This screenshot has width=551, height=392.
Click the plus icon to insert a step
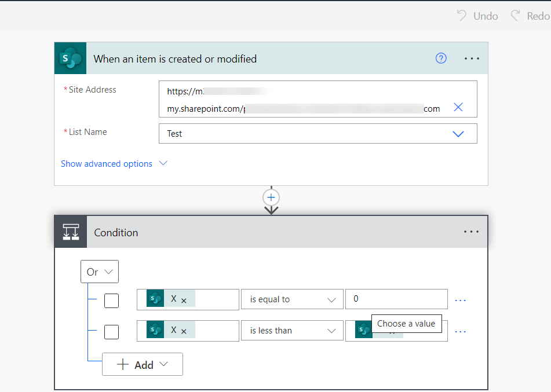(x=271, y=197)
